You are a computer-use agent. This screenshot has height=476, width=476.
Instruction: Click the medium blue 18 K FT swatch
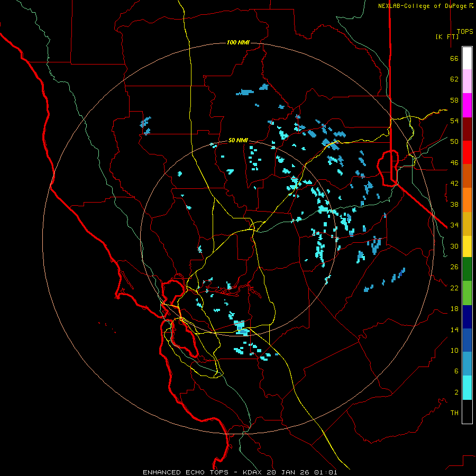[467, 340]
